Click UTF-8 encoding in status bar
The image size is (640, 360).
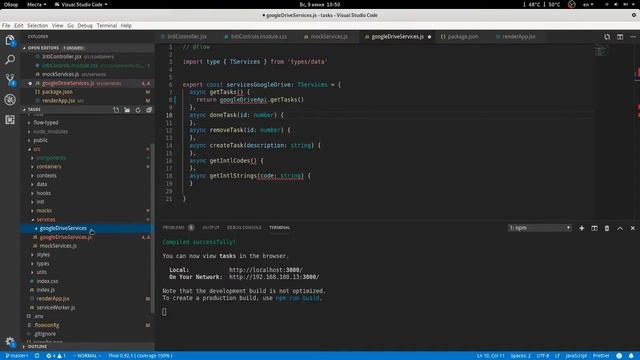(542, 356)
